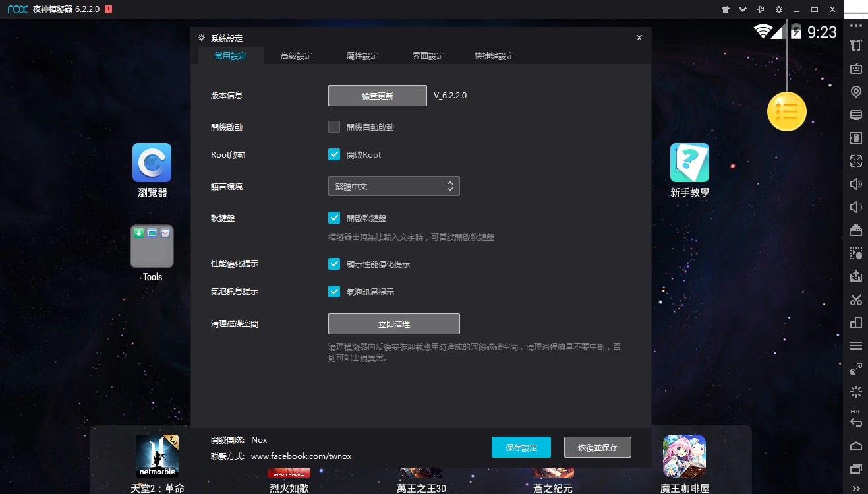
Task: Open keyboard control mapping in sidebar
Action: tap(856, 69)
